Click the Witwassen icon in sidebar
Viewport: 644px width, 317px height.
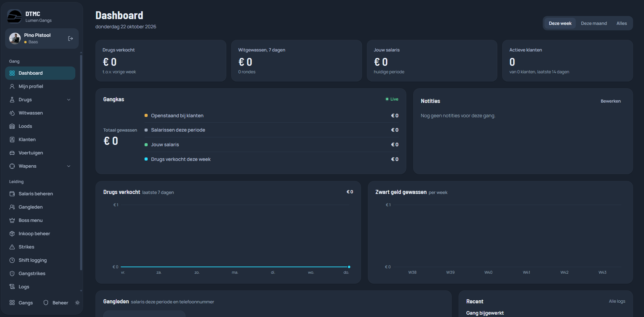12,113
